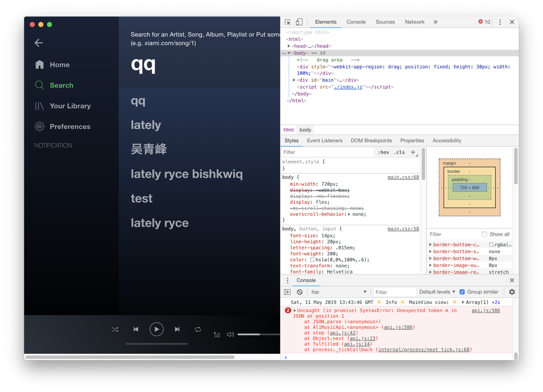Start playback with the play button
Viewport: 543px width, 392px height.
point(156,329)
